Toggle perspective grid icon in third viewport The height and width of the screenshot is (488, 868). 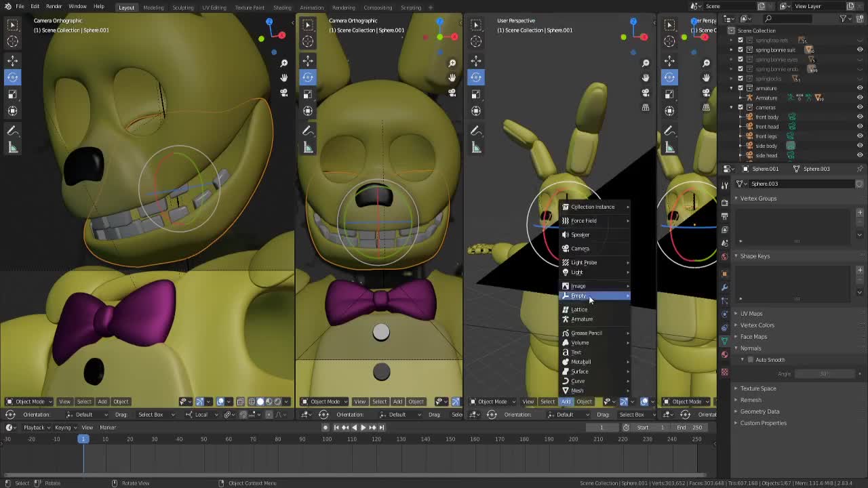646,106
